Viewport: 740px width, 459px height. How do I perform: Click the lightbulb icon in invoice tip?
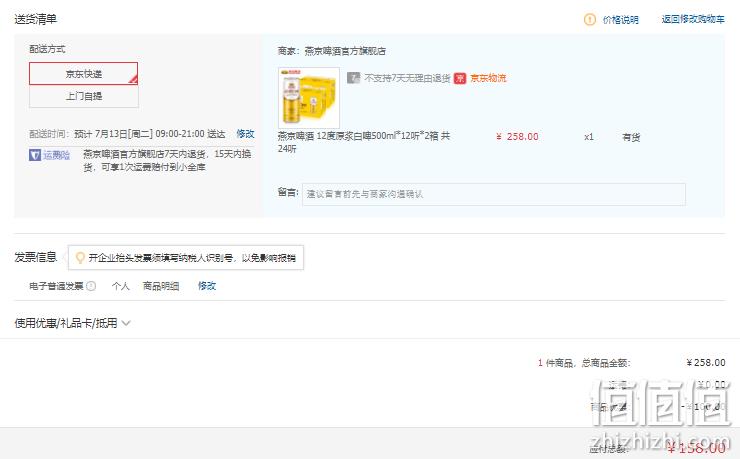(80, 258)
